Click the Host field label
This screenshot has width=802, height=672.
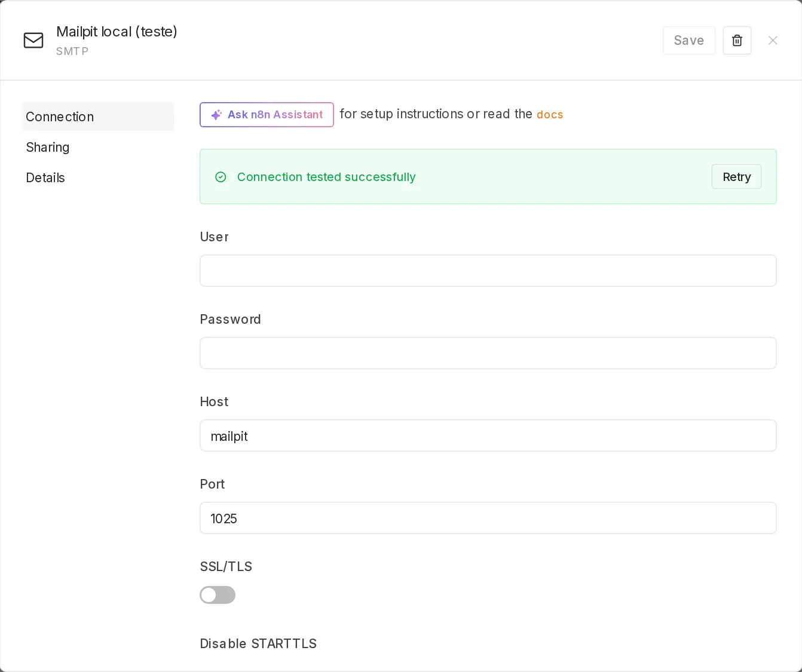(214, 401)
